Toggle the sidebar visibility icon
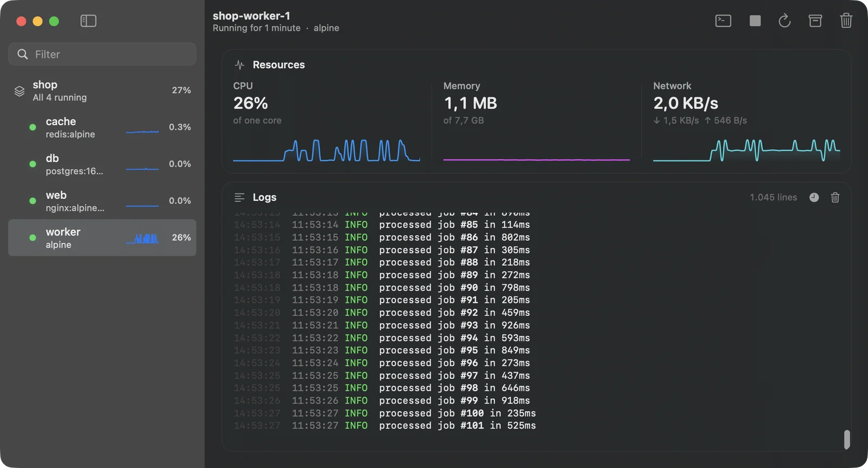This screenshot has width=868, height=468. pos(88,21)
